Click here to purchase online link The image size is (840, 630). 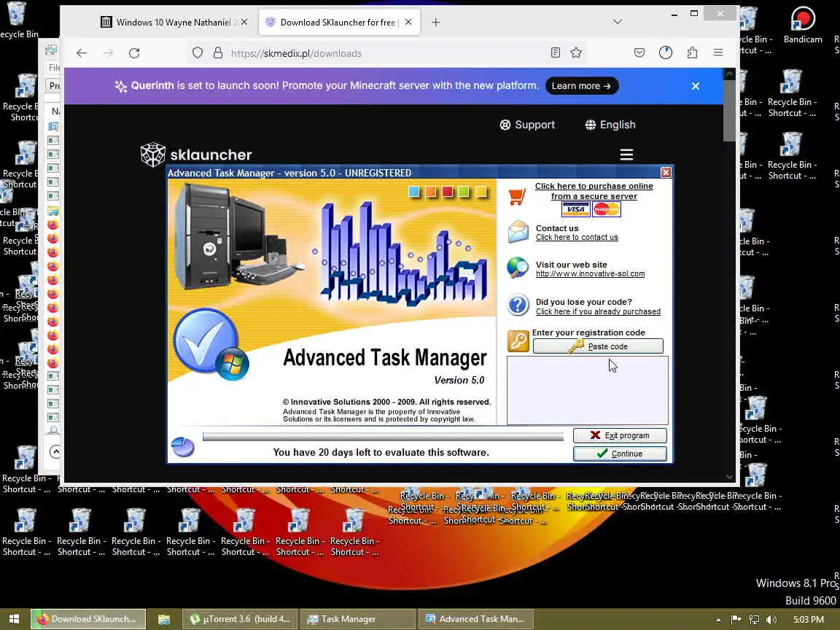594,191
